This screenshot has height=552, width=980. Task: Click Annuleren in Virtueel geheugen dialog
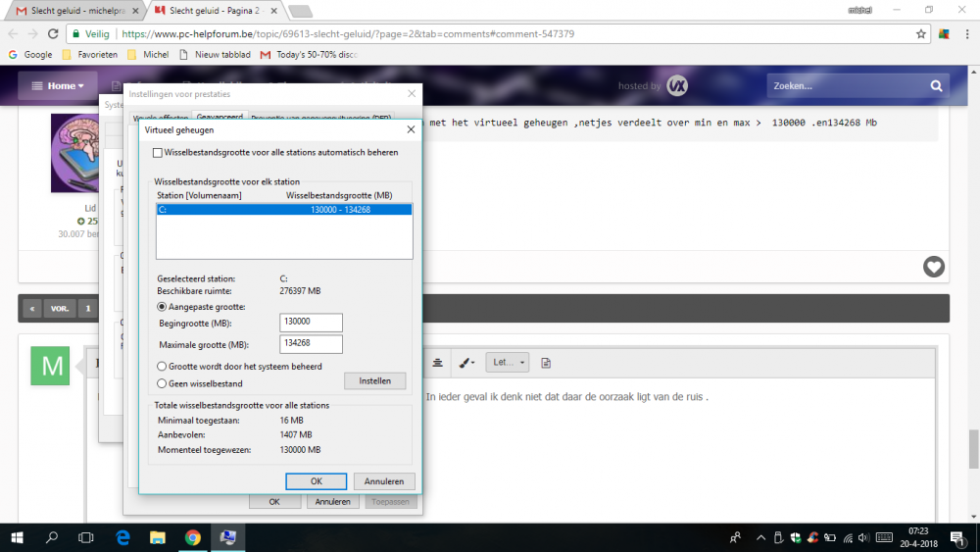(x=384, y=481)
